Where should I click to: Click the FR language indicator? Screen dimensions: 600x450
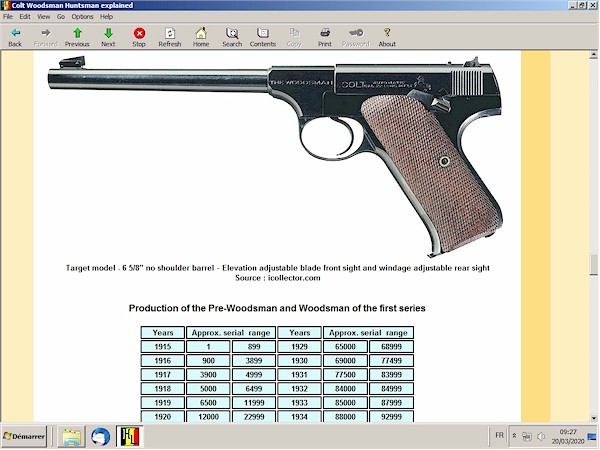(x=499, y=435)
